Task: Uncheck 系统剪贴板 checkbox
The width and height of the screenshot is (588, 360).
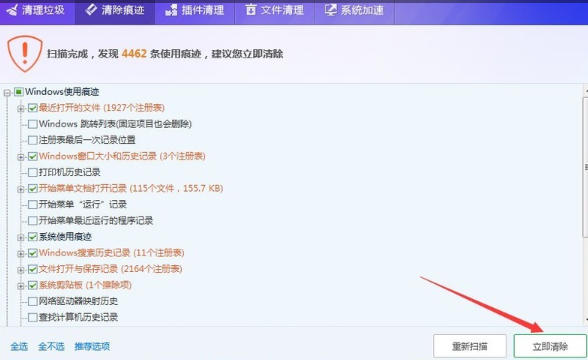Action: (33, 285)
